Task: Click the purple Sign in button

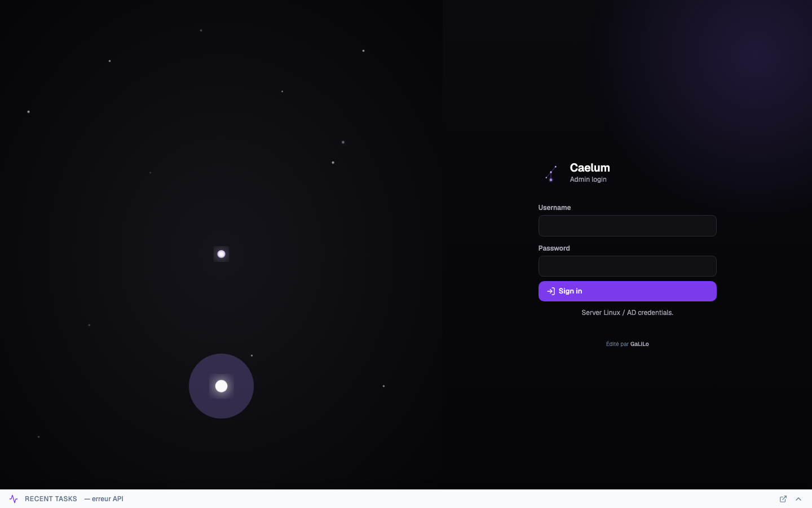Action: 627,291
